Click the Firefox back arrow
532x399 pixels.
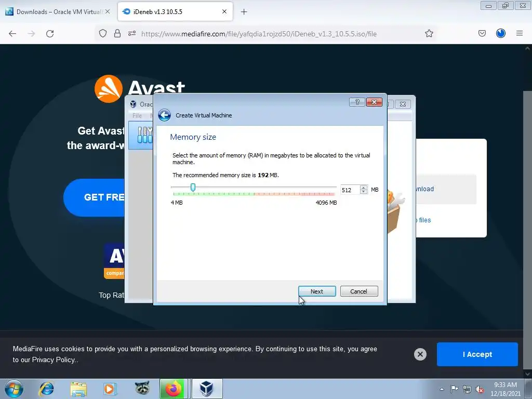(x=12, y=34)
